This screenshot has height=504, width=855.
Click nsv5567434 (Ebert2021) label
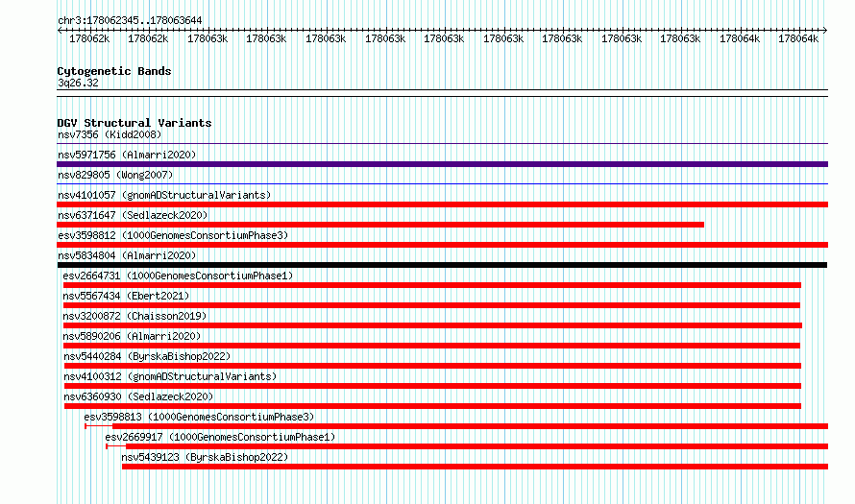point(126,296)
